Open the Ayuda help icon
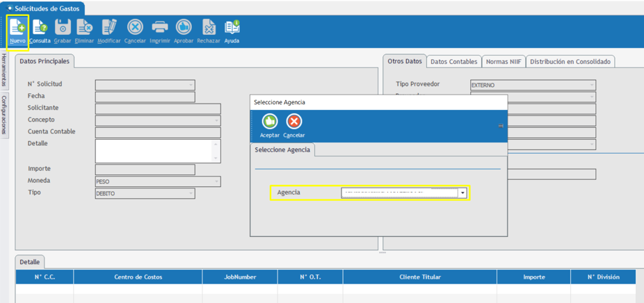The image size is (644, 303). click(x=232, y=28)
